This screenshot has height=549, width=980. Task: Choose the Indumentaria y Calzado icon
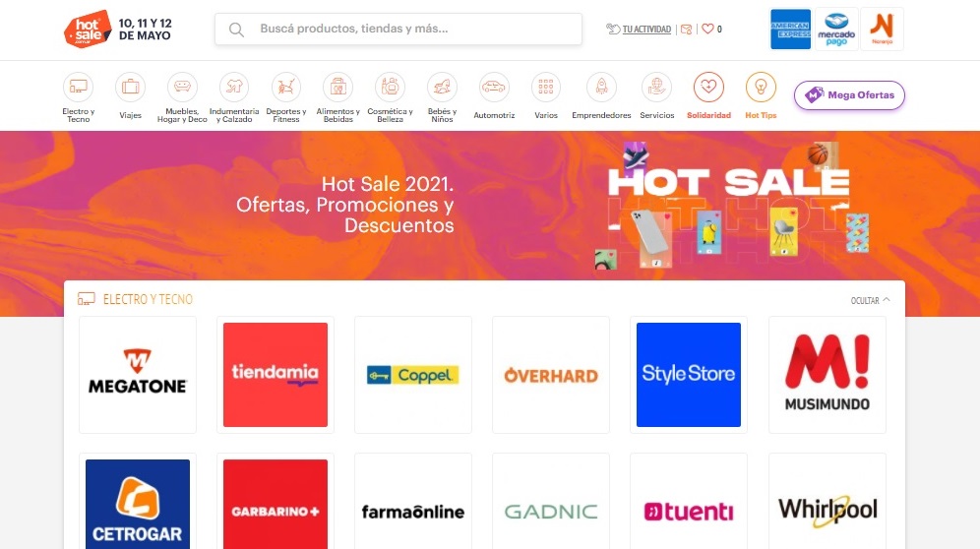(234, 87)
